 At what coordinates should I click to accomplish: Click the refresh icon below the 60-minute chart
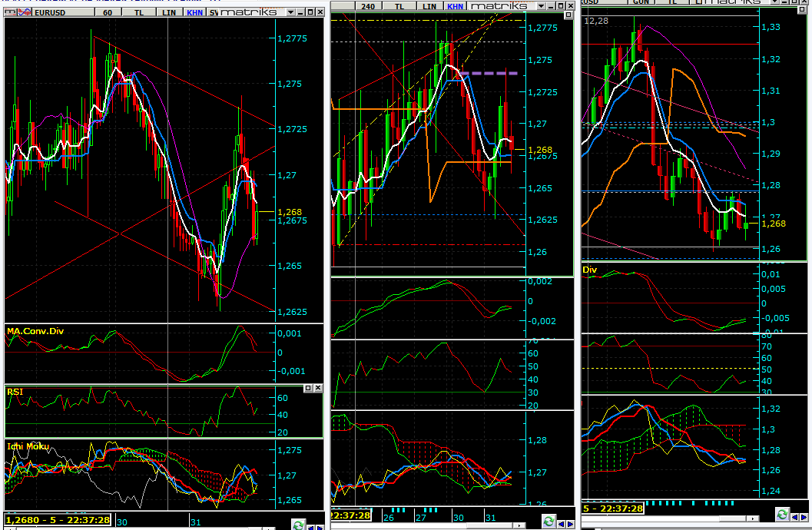298,525
